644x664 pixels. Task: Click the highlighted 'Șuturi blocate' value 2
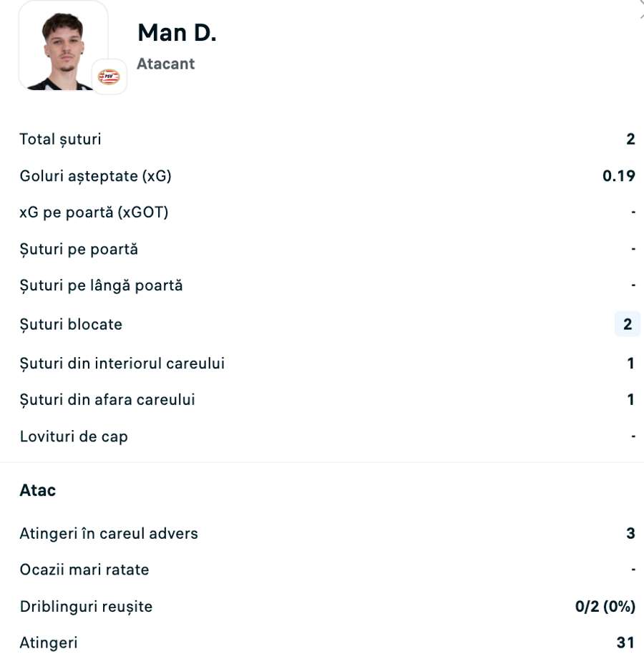[x=627, y=323]
